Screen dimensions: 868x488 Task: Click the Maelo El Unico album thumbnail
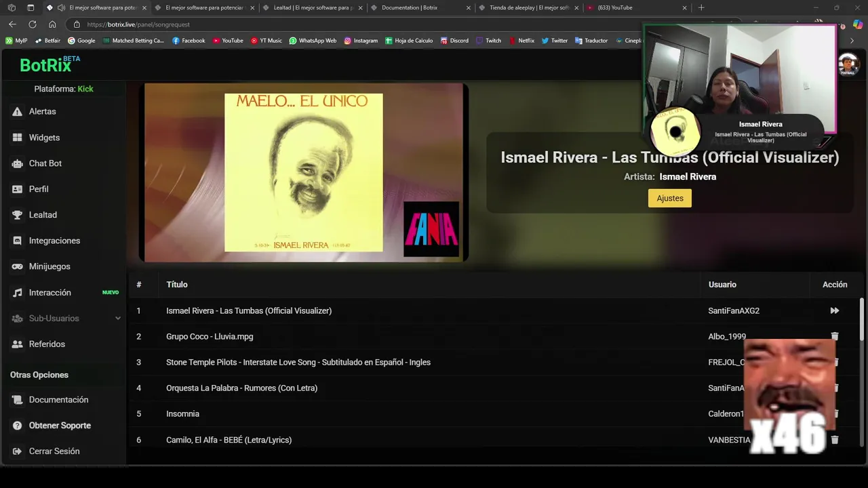(304, 172)
